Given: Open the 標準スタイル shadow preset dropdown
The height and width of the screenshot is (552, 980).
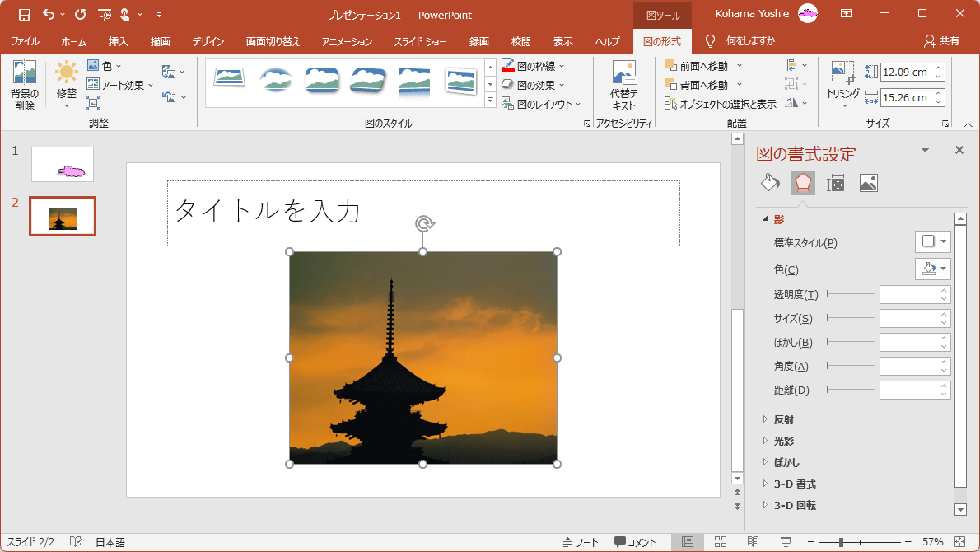Looking at the screenshot, I should pyautogui.click(x=932, y=241).
